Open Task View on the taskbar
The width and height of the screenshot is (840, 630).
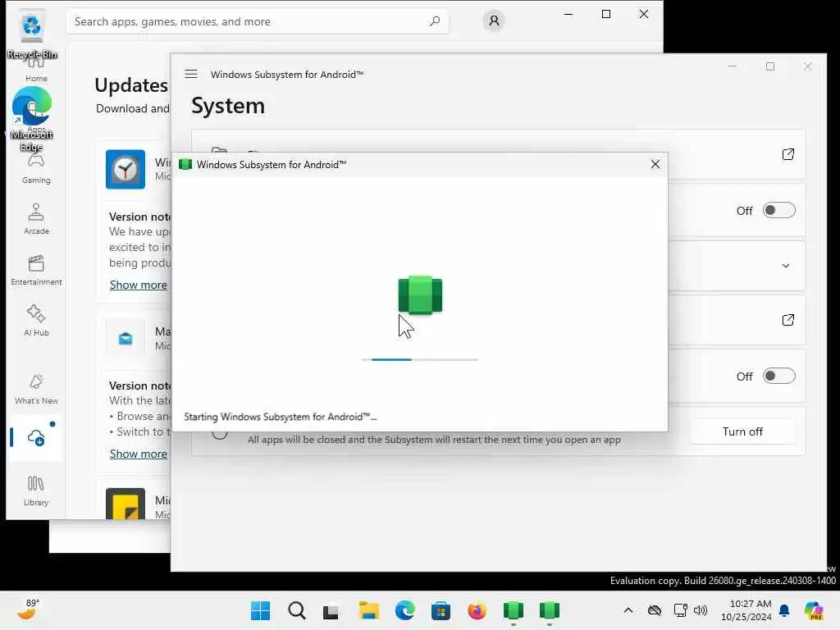[331, 610]
